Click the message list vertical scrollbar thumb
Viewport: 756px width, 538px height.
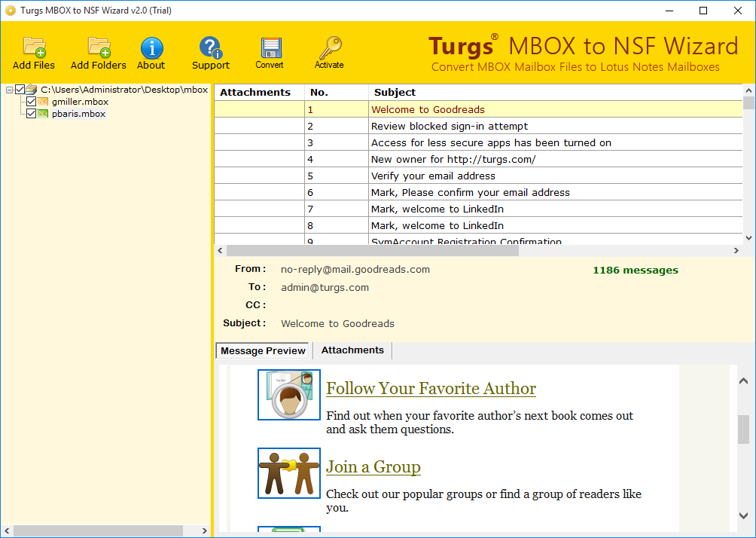coord(748,102)
